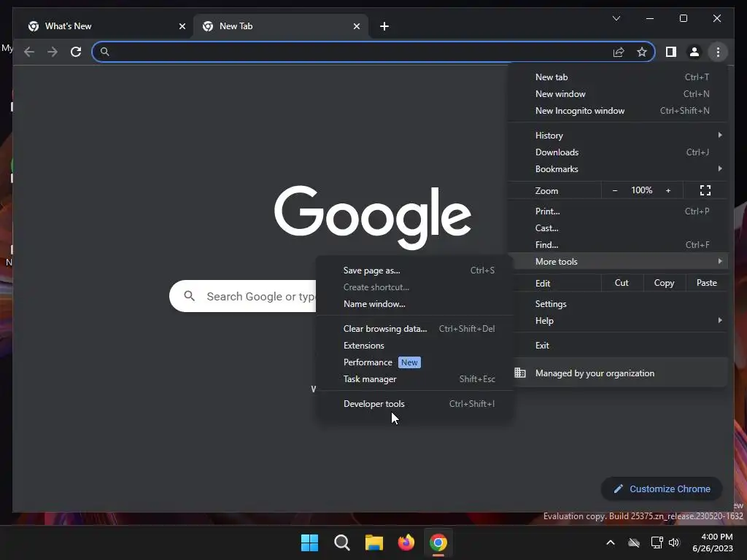Screen dimensions: 747x560
Task: Open Clear browsing data
Action: coord(414,329)
